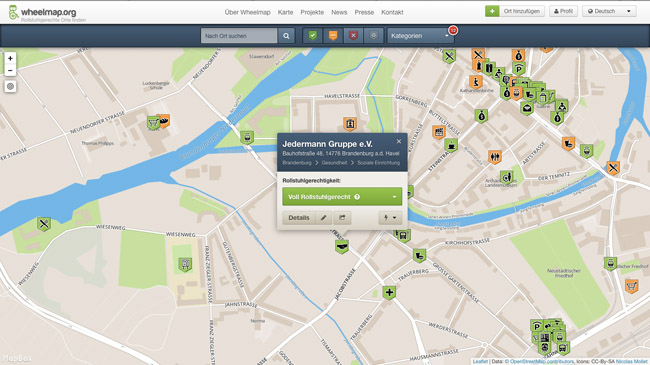Select the orange marker at Katharinenkirche
This screenshot has height=365, width=650.
(x=476, y=82)
